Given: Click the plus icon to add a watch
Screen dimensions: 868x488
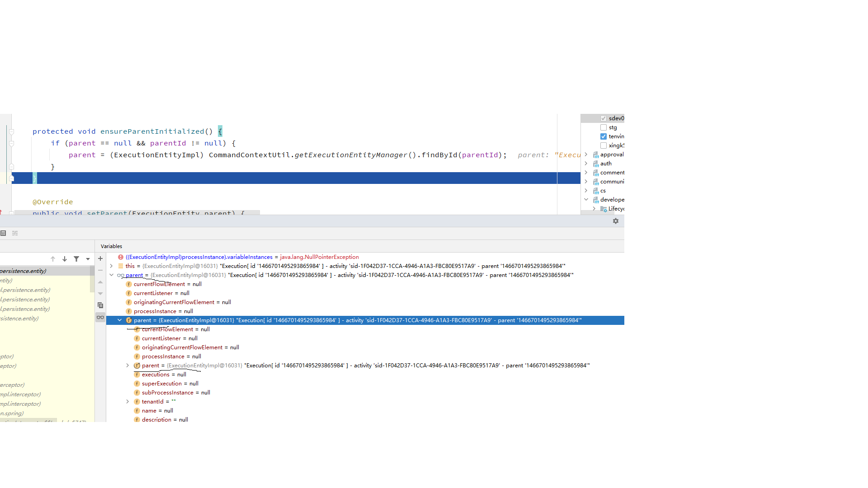Looking at the screenshot, I should tap(100, 258).
